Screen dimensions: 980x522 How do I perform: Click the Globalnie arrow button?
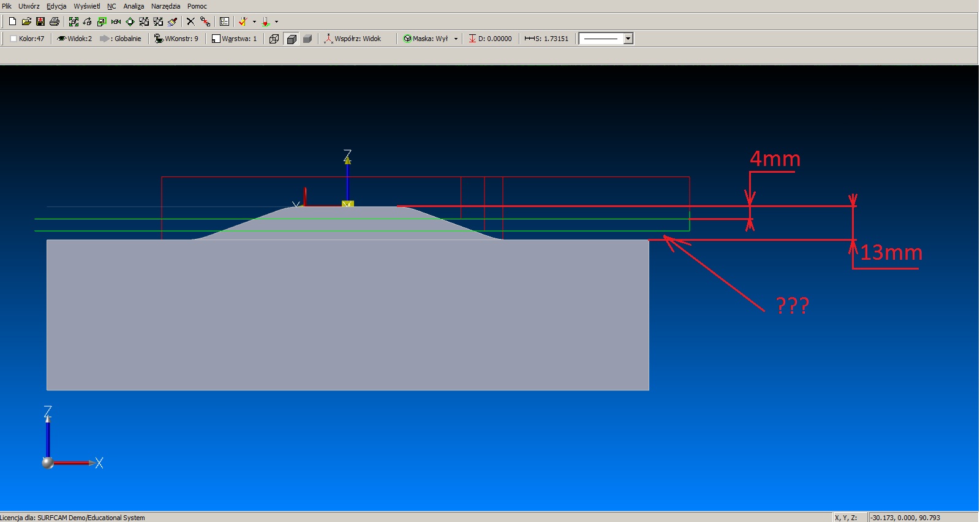[121, 39]
